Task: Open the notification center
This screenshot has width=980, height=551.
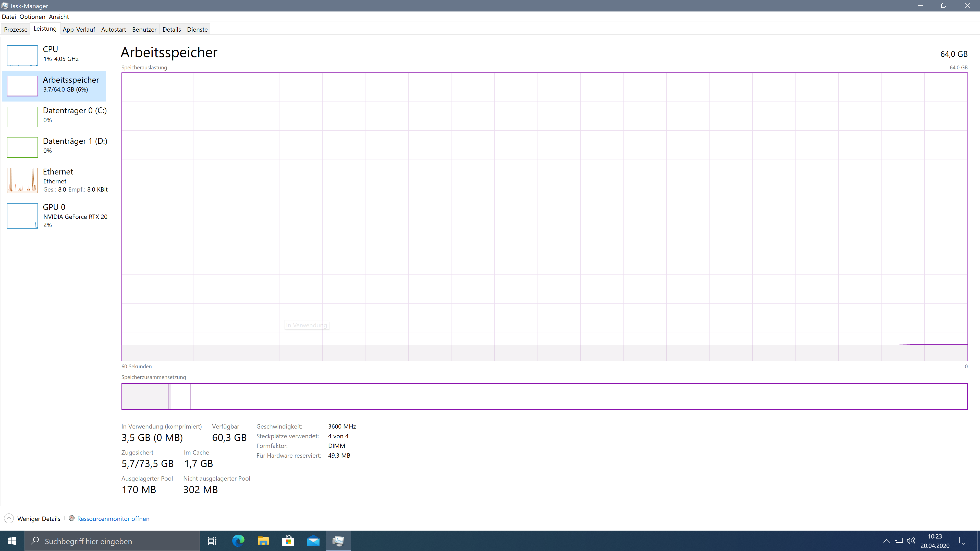Action: coord(963,541)
